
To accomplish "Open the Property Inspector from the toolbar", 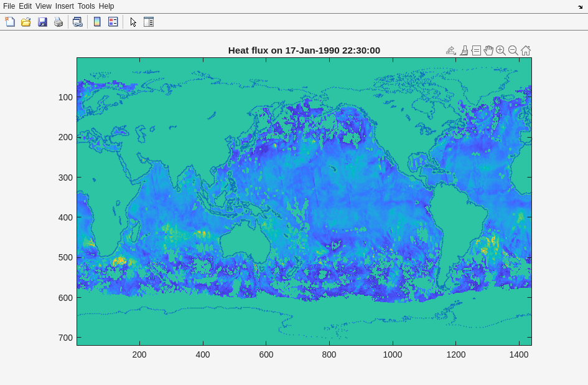I will click(149, 22).
